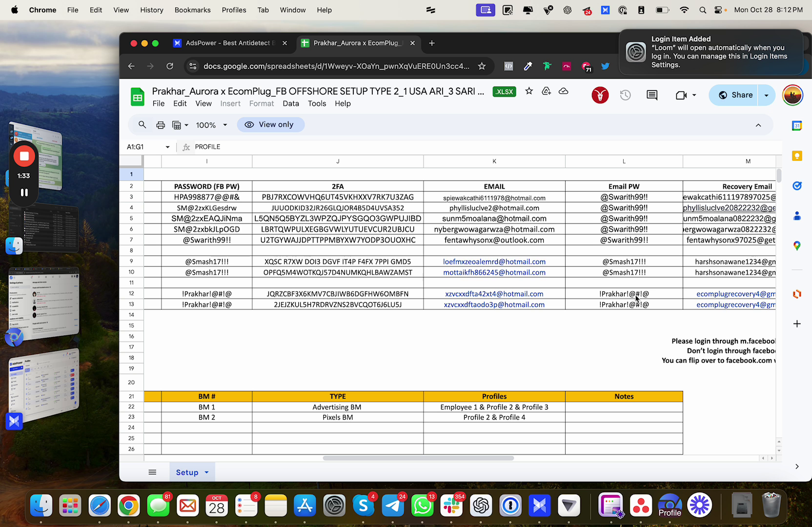812x527 pixels.
Task: Open Google Maps side panel icon
Action: click(797, 245)
